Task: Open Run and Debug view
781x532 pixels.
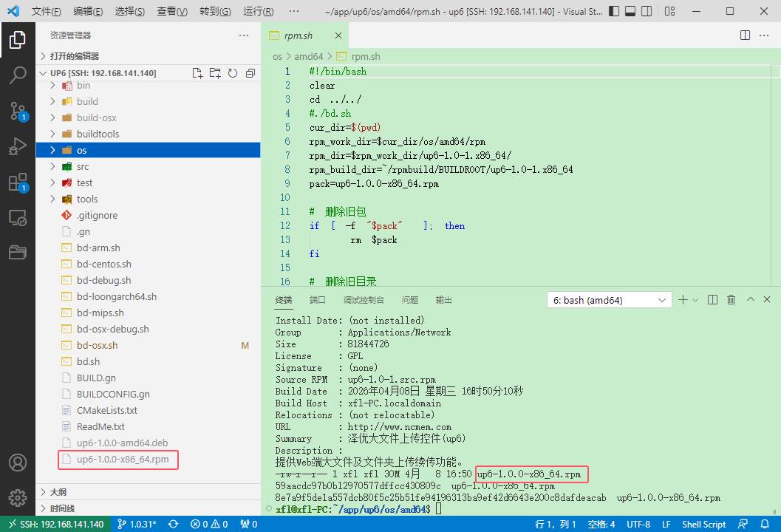Action: click(18, 147)
